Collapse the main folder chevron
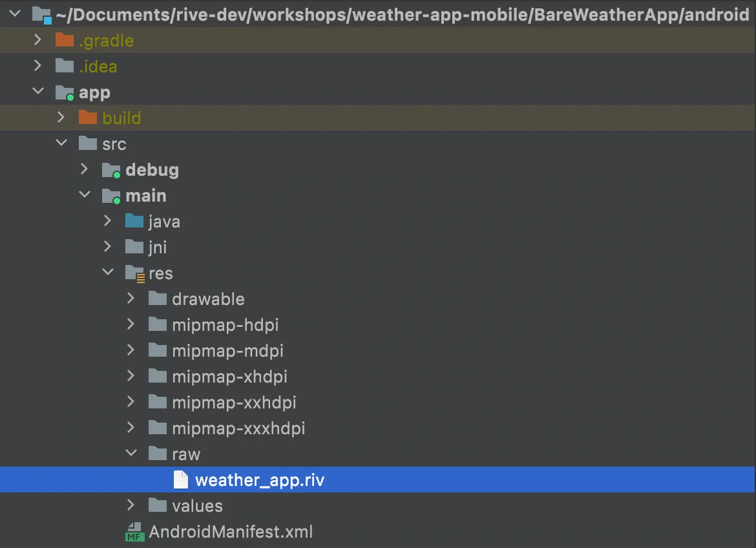The height and width of the screenshot is (548, 756). (85, 194)
